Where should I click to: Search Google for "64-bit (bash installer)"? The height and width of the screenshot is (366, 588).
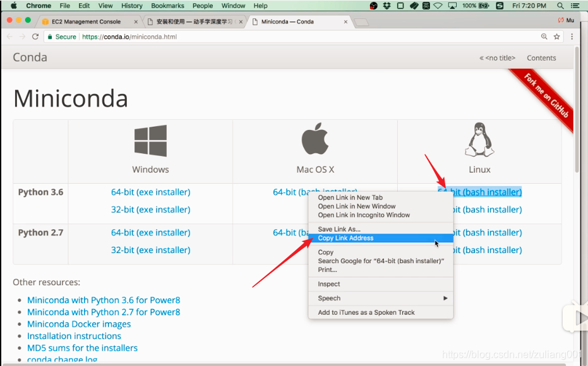click(381, 261)
